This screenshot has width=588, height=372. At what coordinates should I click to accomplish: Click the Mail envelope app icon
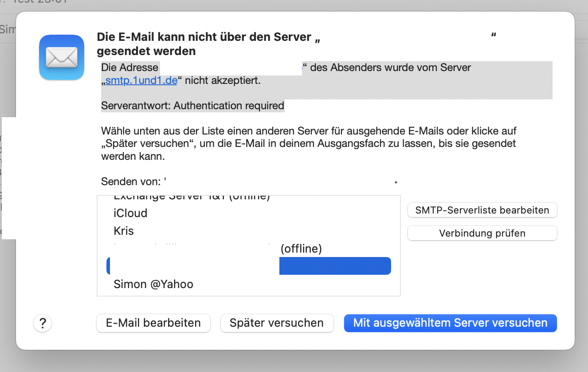tap(62, 58)
